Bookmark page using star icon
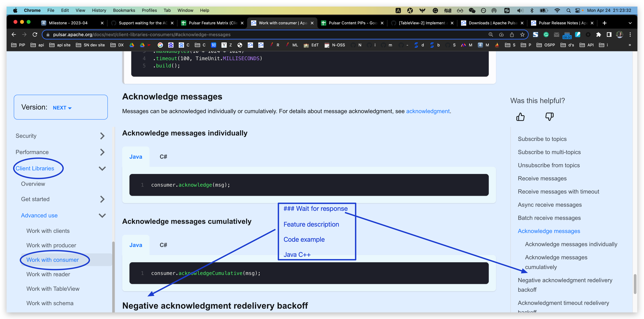 coord(522,35)
